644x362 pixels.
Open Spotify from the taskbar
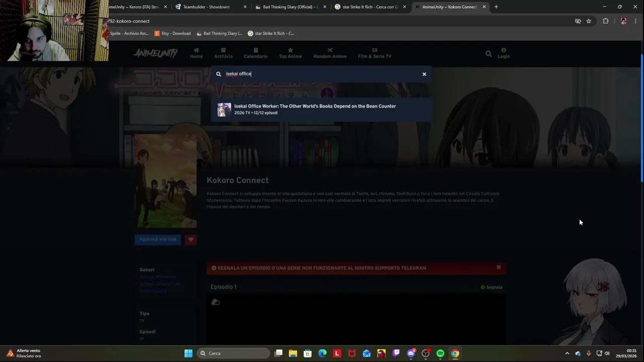[x=440, y=353]
